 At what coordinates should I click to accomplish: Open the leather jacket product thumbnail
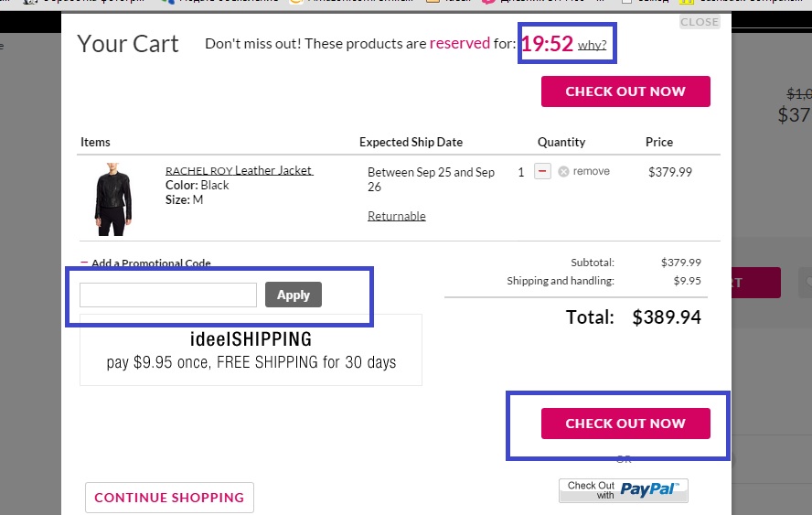pos(113,198)
